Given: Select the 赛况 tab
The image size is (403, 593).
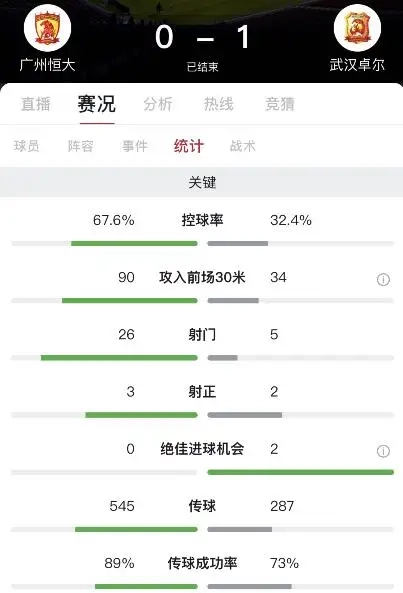Looking at the screenshot, I should (x=96, y=104).
